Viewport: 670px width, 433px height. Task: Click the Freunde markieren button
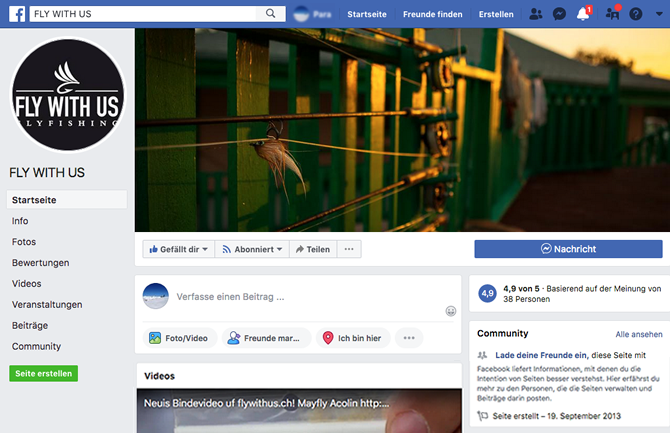pos(266,338)
